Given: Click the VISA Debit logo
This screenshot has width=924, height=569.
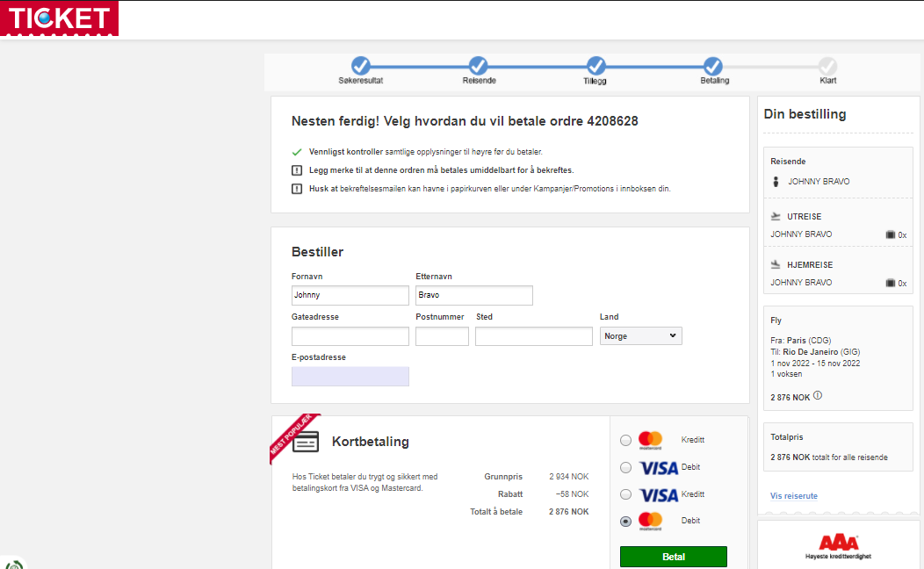Looking at the screenshot, I should (658, 468).
